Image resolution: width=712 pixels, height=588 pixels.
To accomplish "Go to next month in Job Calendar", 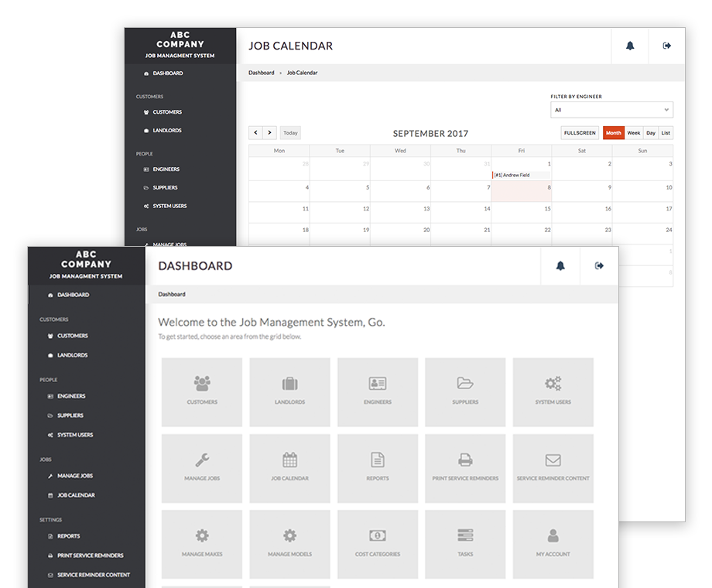I will point(270,132).
